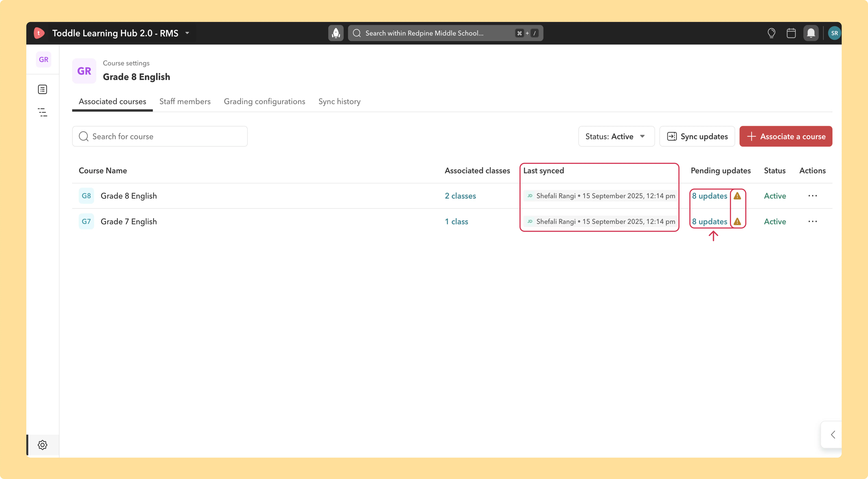Click warning icon for Grade 7 English
The width and height of the screenshot is (868, 479).
(737, 221)
